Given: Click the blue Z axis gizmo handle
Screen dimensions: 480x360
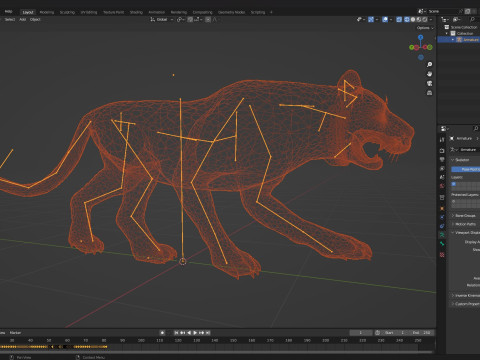Looking at the screenshot, I should tap(421, 37).
